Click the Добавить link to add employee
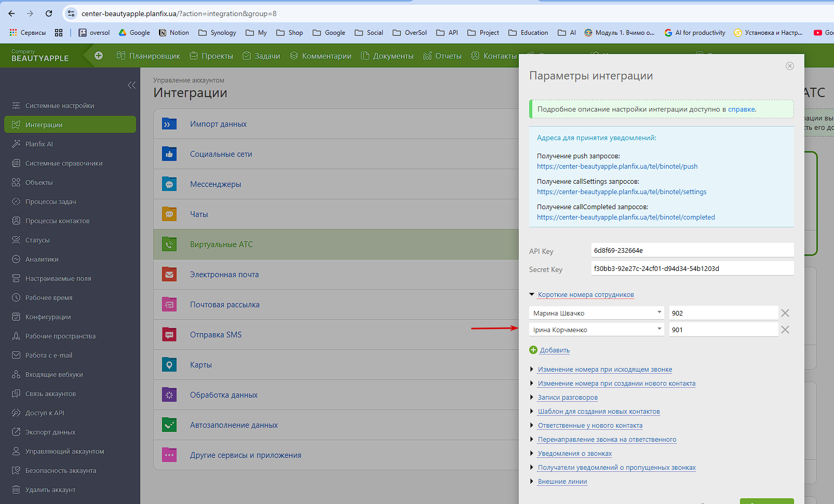834x504 pixels. (x=555, y=350)
